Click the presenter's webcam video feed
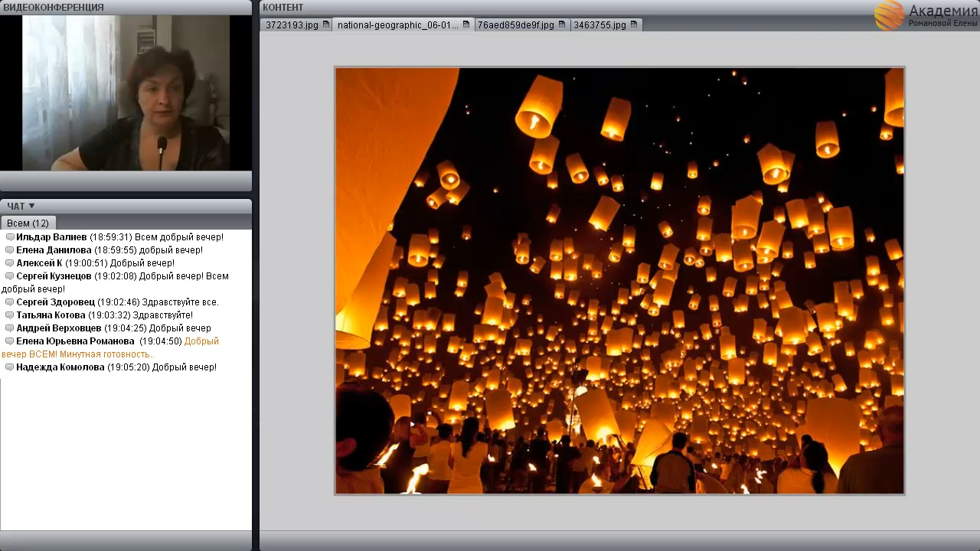The image size is (980, 551). click(126, 93)
